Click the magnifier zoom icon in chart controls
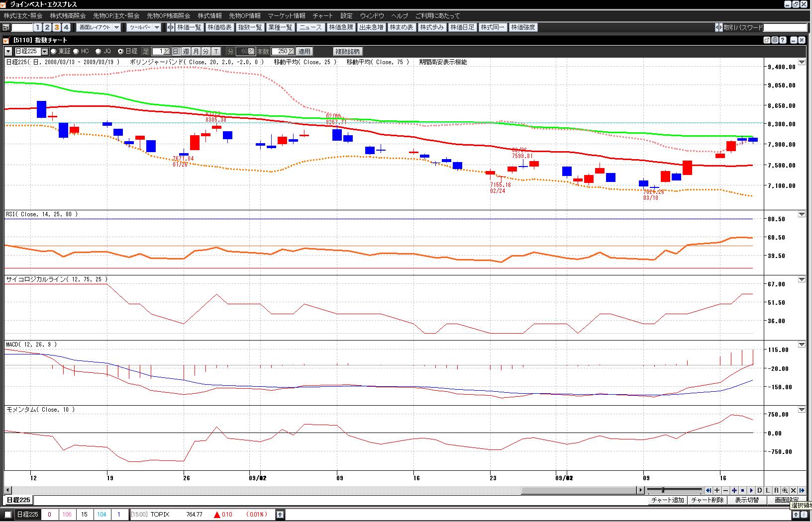This screenshot has height=522, width=812. pos(785,490)
